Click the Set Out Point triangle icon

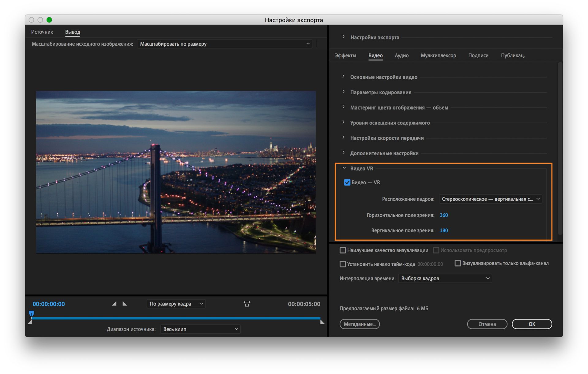125,304
